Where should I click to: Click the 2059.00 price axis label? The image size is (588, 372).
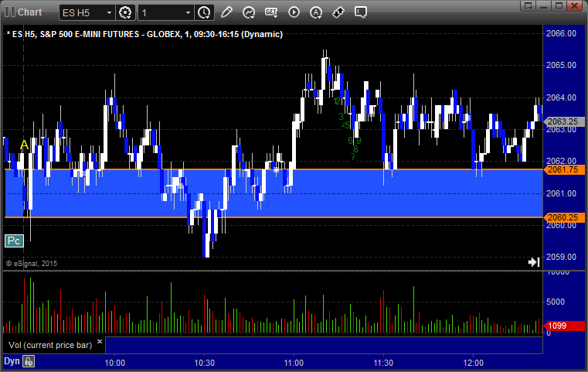pos(561,257)
